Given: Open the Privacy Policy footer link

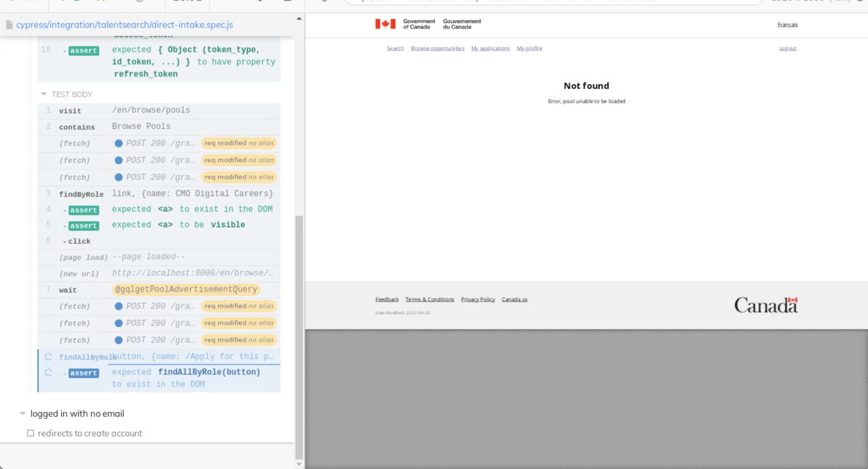Looking at the screenshot, I should coord(477,299).
